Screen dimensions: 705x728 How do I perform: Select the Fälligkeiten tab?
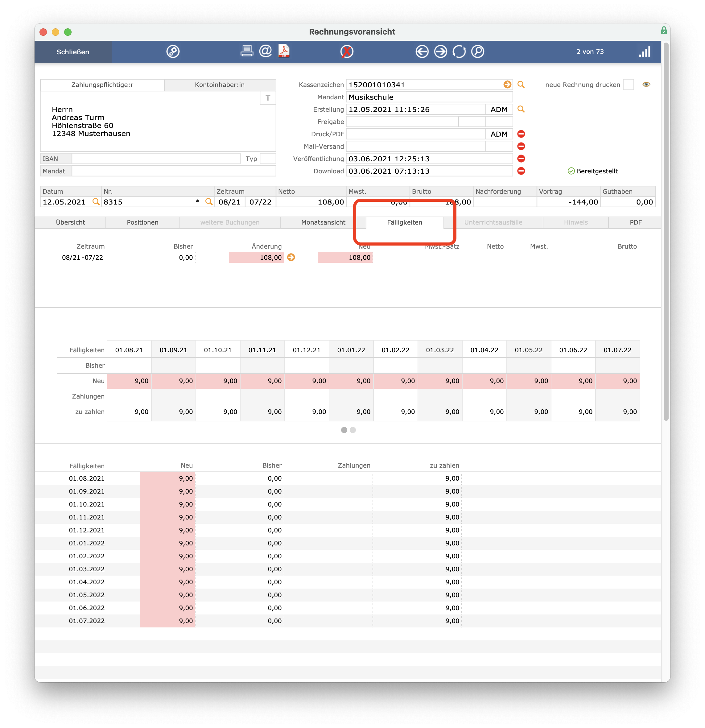click(x=405, y=222)
